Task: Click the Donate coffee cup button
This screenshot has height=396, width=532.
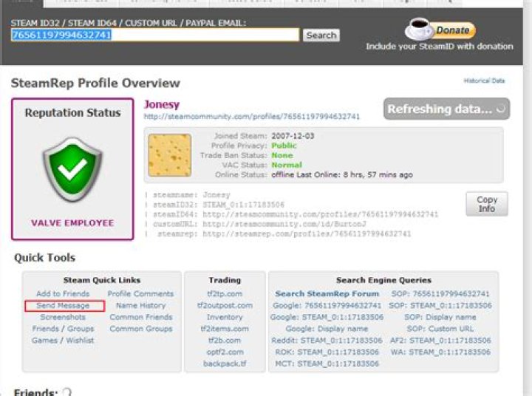Action: coord(440,30)
